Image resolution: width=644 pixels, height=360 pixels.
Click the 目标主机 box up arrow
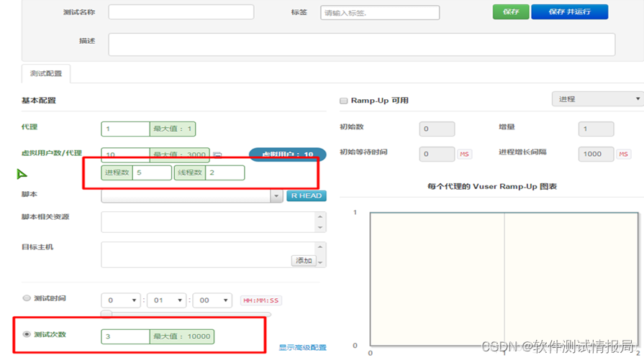coord(320,246)
